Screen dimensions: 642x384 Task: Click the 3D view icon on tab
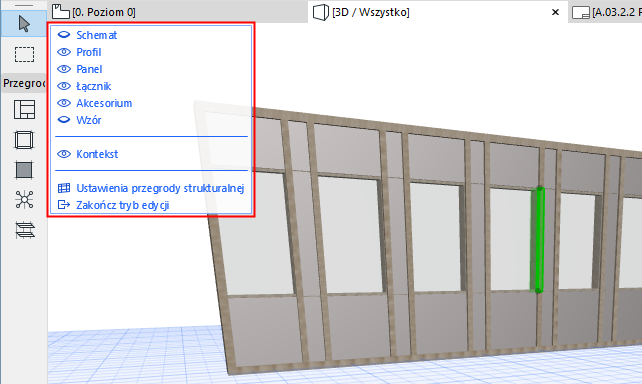pos(321,12)
